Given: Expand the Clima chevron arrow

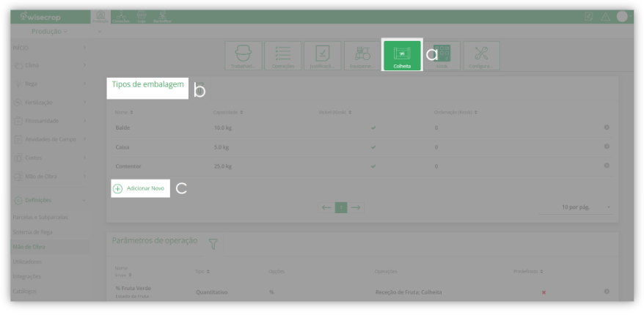Looking at the screenshot, I should click(x=84, y=64).
